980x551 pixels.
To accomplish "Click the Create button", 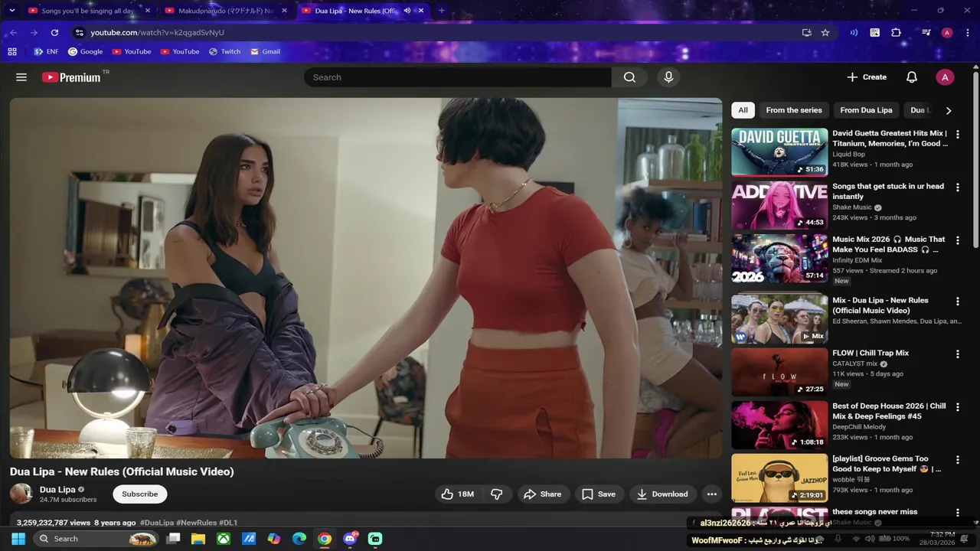I will 867,77.
